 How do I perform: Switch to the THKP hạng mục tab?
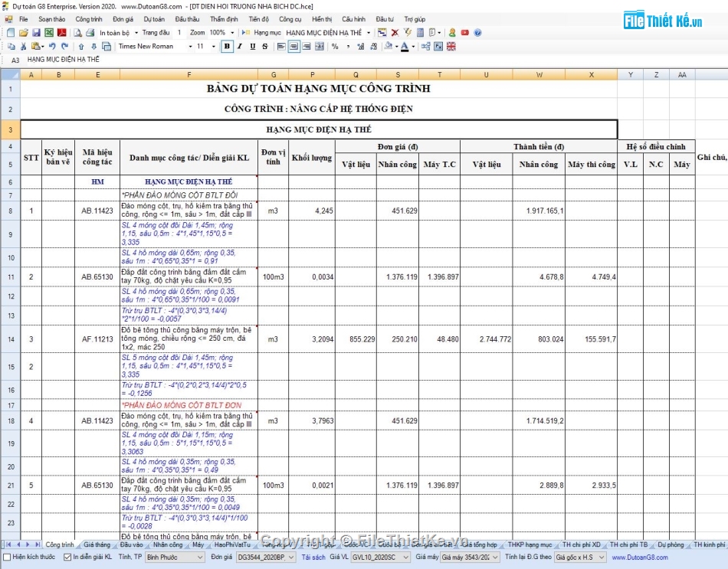pyautogui.click(x=530, y=544)
